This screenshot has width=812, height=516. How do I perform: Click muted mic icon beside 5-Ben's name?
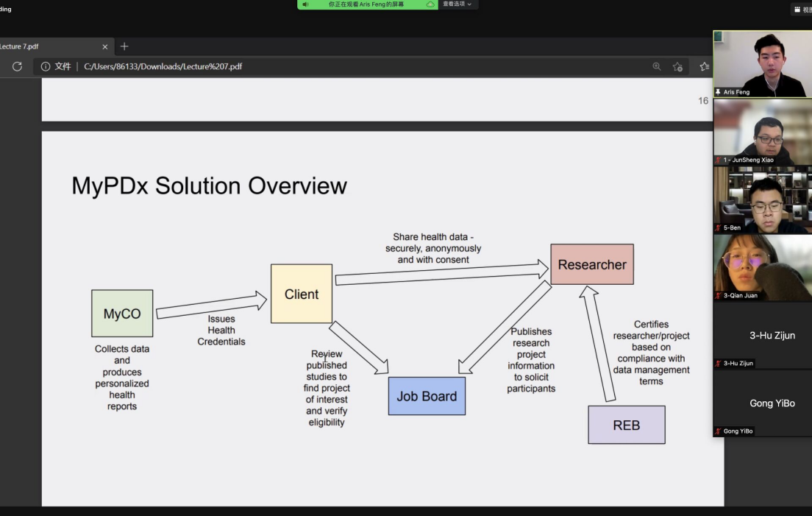719,228
